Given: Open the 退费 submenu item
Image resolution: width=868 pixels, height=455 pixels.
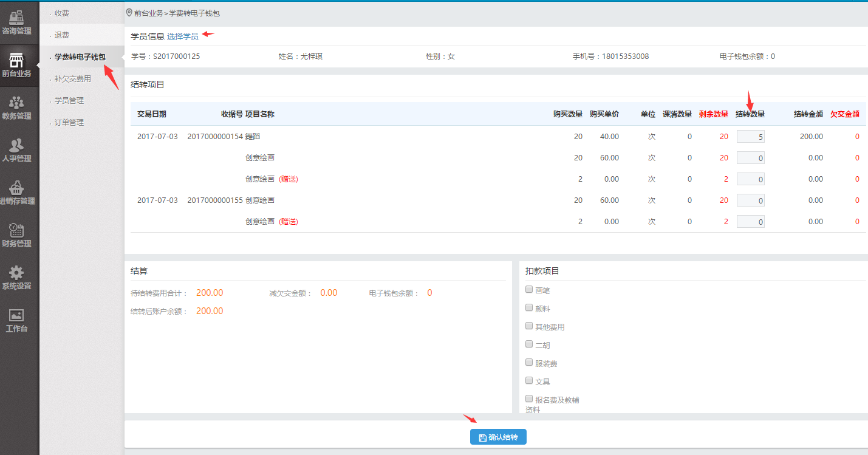Looking at the screenshot, I should (62, 35).
